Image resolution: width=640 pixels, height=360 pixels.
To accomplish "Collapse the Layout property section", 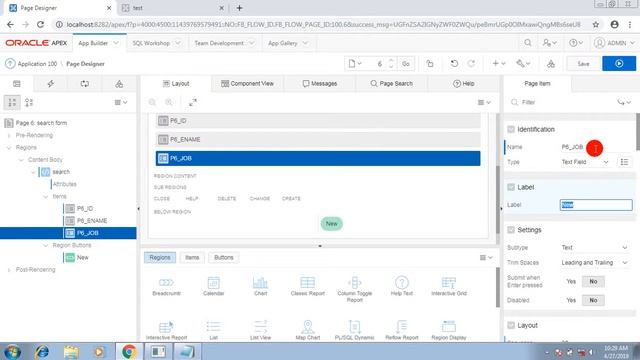I will click(511, 325).
